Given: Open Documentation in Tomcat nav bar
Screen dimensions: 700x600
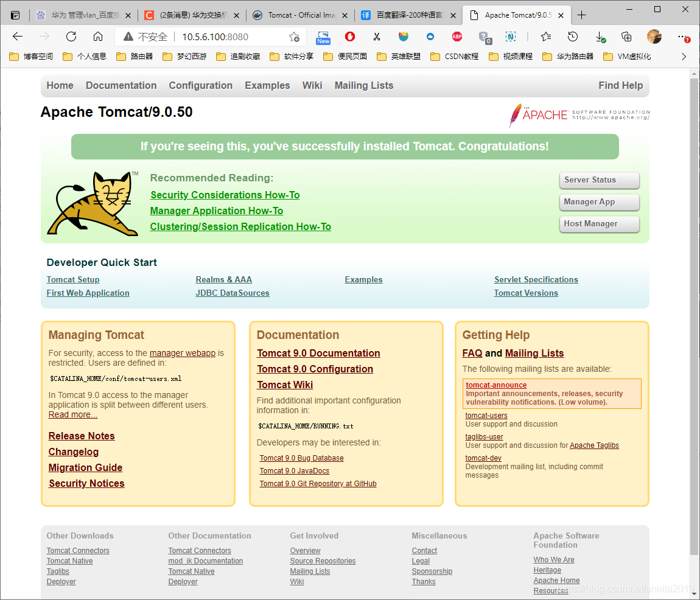Looking at the screenshot, I should pyautogui.click(x=121, y=85).
